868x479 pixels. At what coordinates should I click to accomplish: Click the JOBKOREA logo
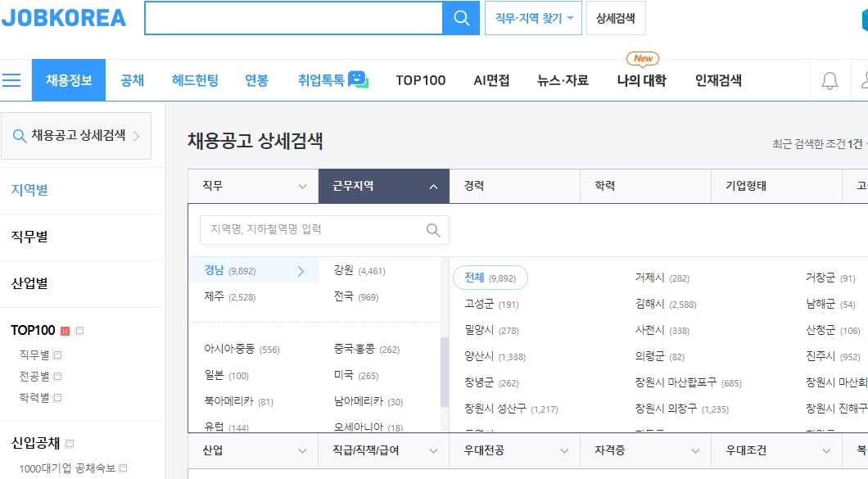[x=64, y=18]
